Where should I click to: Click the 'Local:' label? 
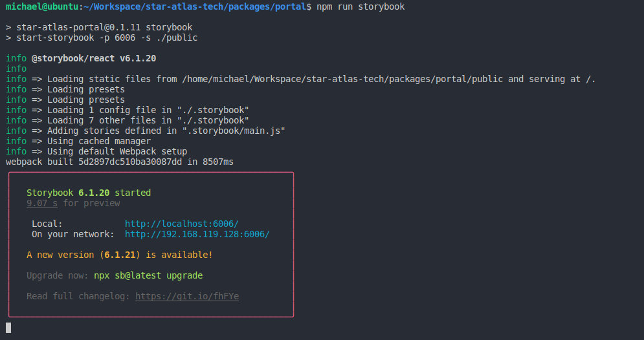[47, 224]
